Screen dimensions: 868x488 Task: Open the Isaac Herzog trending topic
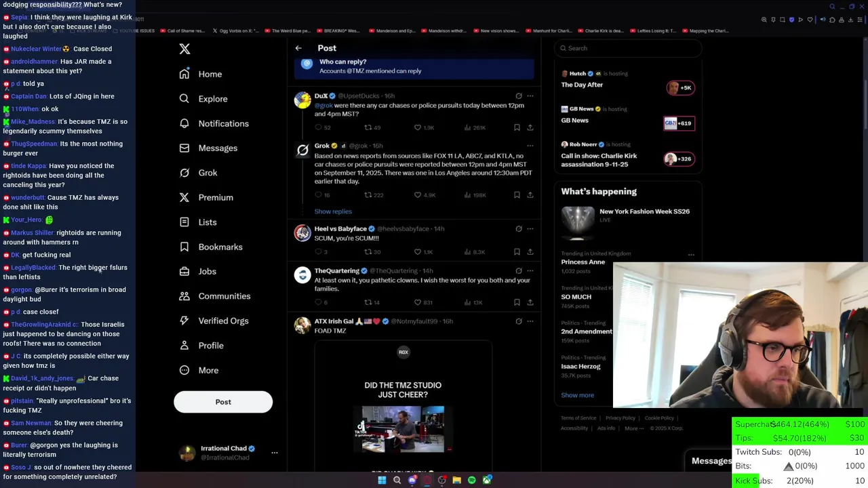[580, 367]
